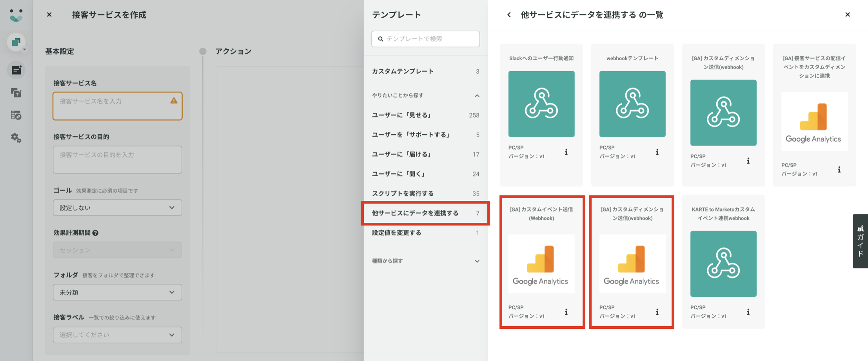
Task: Select [GA] カスタムイベント送信 Google Analytics thumbnail
Action: point(541,264)
